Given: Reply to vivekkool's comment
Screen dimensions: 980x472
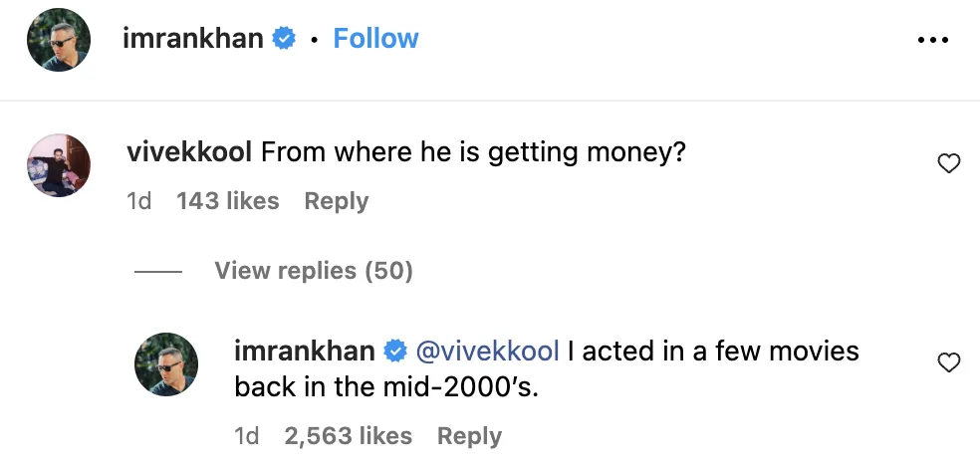Looking at the screenshot, I should pyautogui.click(x=336, y=201).
